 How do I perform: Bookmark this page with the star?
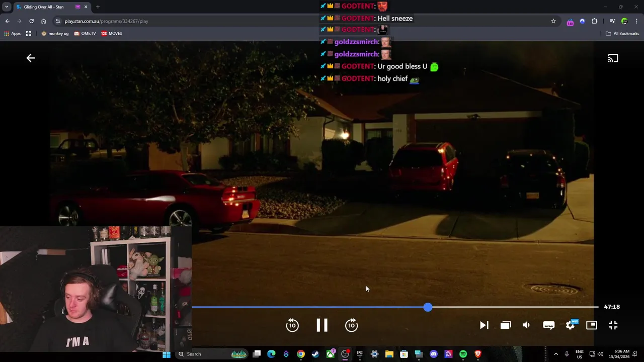553,21
